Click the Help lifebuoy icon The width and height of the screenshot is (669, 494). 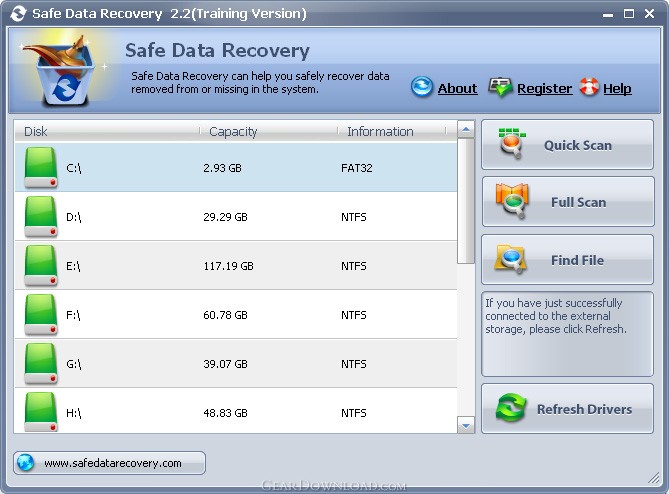click(x=589, y=87)
